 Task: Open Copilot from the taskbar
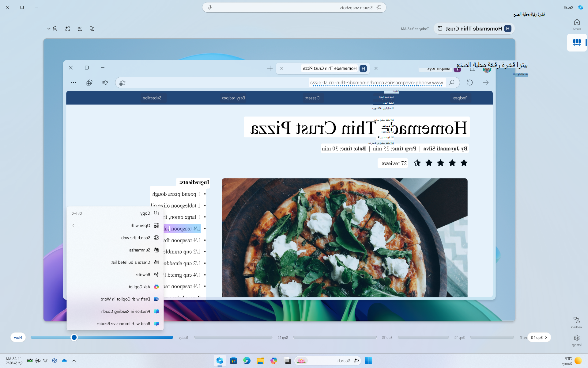(x=274, y=361)
